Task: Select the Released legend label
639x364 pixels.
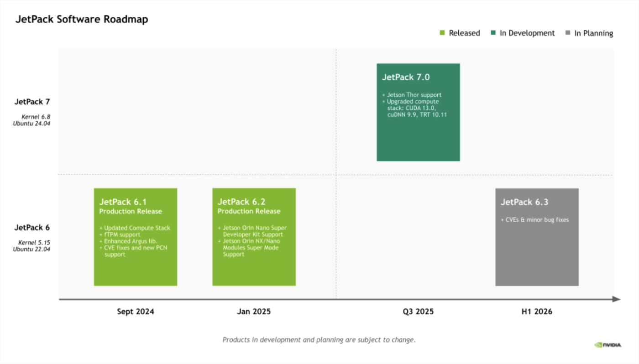Action: point(464,33)
